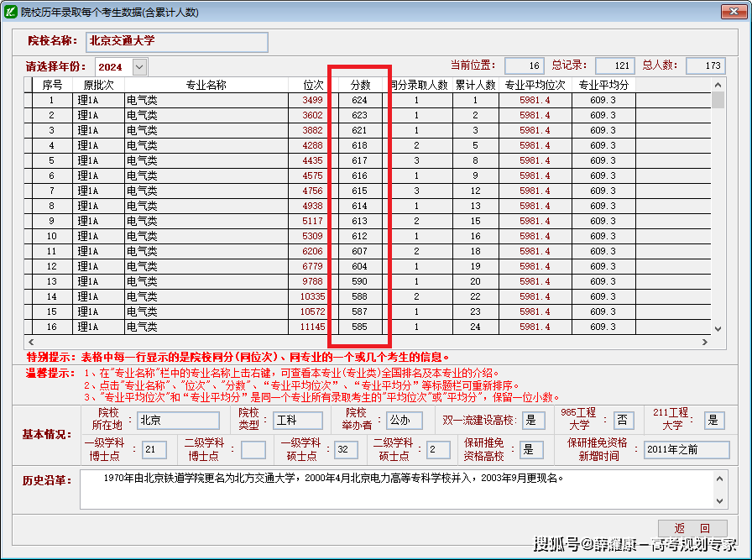
Task: Sort by the 专业平均分 column header
Action: pos(603,85)
